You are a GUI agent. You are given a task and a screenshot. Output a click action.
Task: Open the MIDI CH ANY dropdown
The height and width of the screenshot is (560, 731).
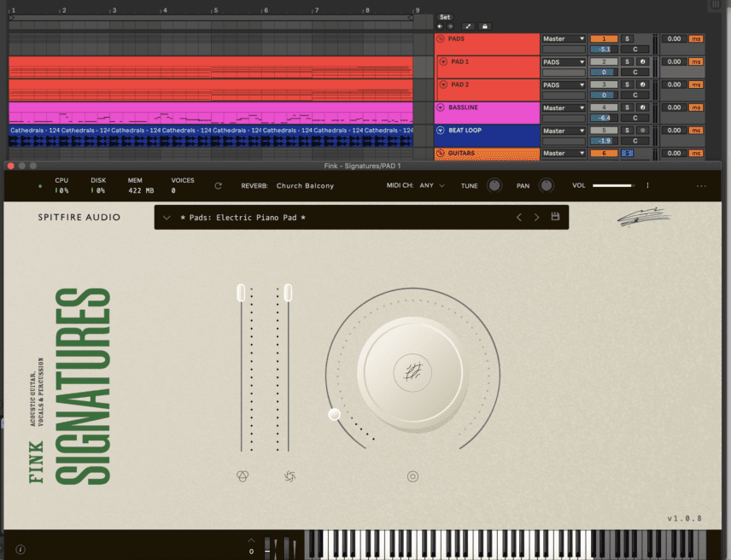coord(432,185)
